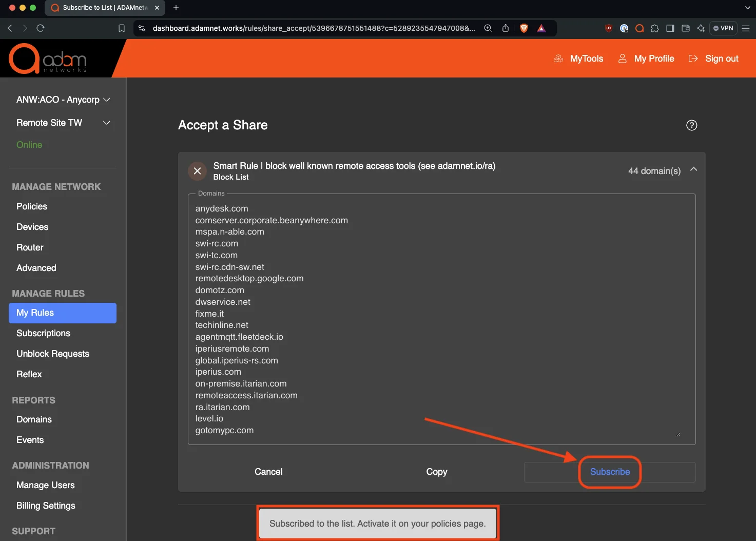Open Events report in the sidebar
756x541 pixels.
click(30, 440)
